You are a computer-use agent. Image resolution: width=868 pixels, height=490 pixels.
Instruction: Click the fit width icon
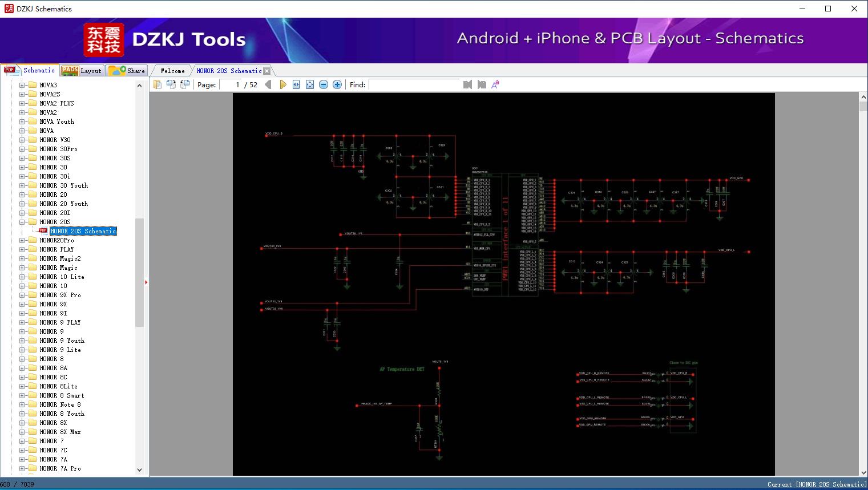pos(296,84)
